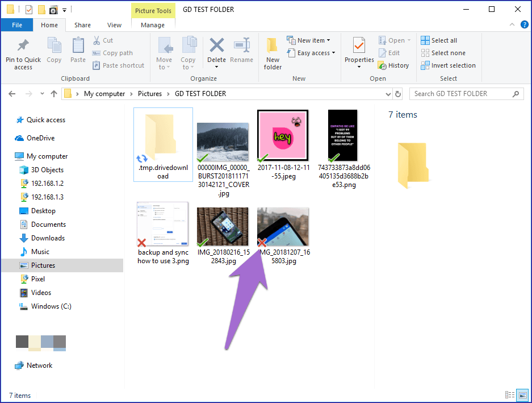Open Properties from the ribbon
This screenshot has width=532, height=403.
click(359, 50)
